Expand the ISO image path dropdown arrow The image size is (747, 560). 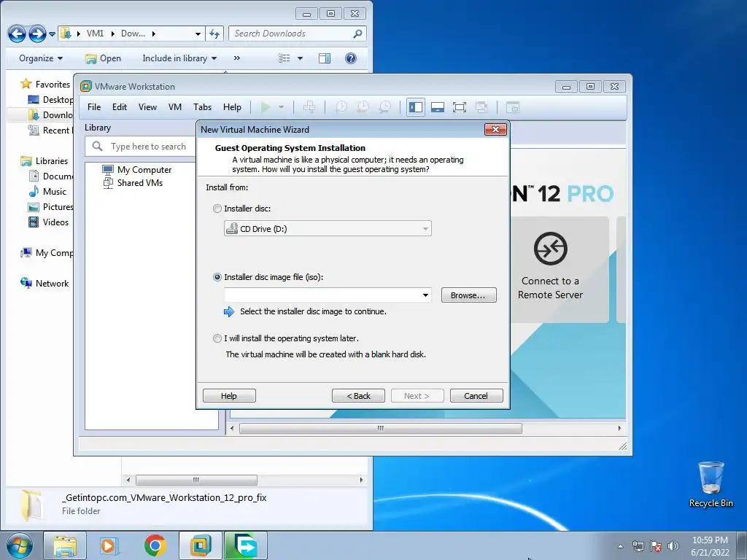point(425,295)
